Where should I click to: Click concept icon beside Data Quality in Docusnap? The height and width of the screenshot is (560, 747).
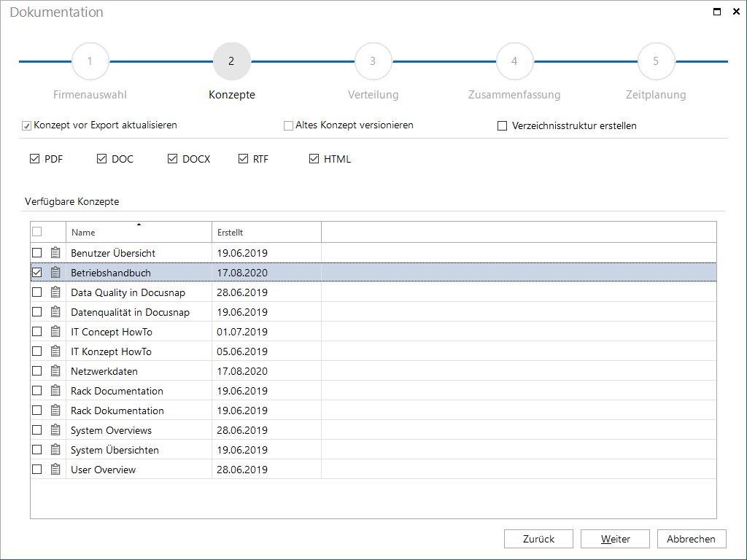[x=55, y=292]
